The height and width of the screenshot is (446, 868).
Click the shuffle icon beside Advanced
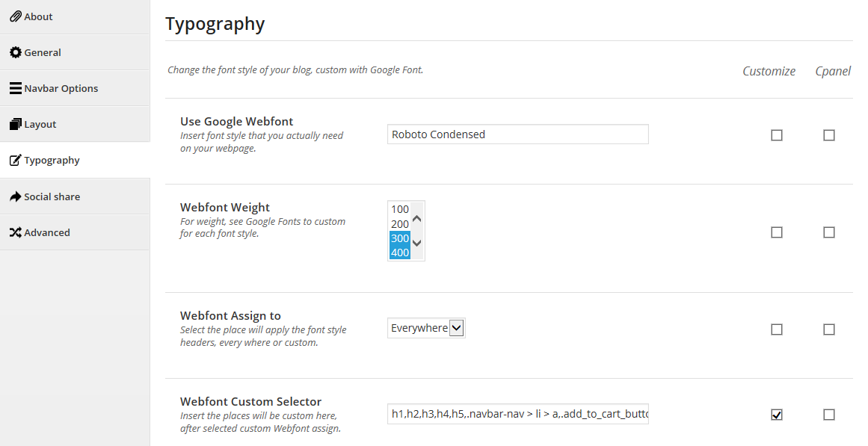pyautogui.click(x=16, y=232)
